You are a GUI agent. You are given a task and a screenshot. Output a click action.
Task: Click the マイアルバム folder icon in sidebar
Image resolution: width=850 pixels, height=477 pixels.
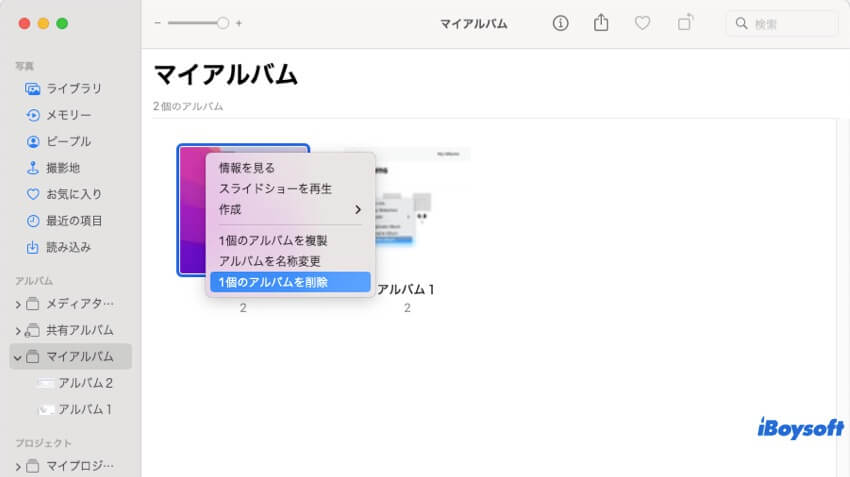click(x=33, y=357)
